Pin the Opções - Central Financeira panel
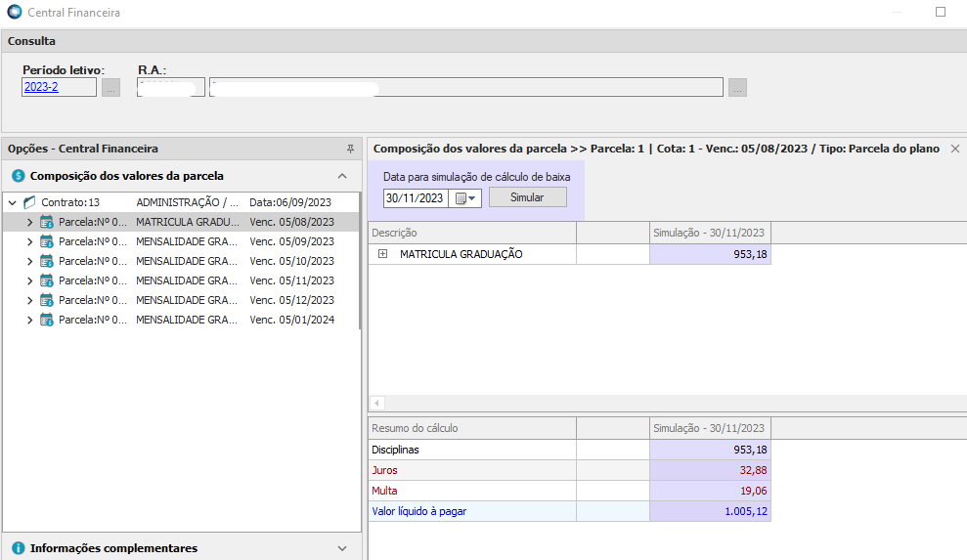Image resolution: width=967 pixels, height=560 pixels. (350, 149)
